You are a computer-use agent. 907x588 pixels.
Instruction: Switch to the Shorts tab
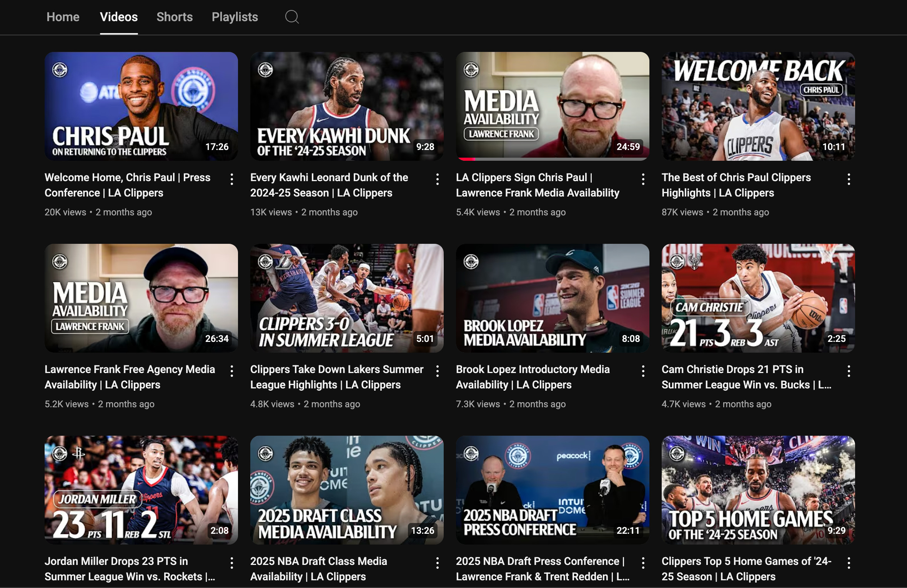coord(175,17)
